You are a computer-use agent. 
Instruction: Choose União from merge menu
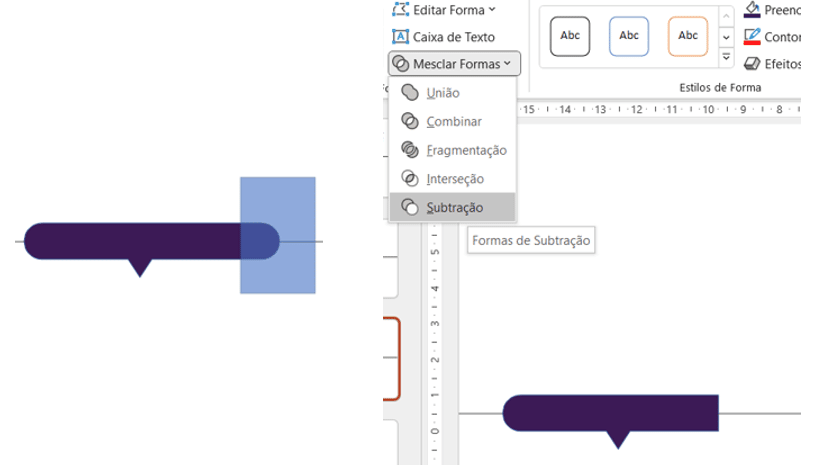[x=452, y=93]
